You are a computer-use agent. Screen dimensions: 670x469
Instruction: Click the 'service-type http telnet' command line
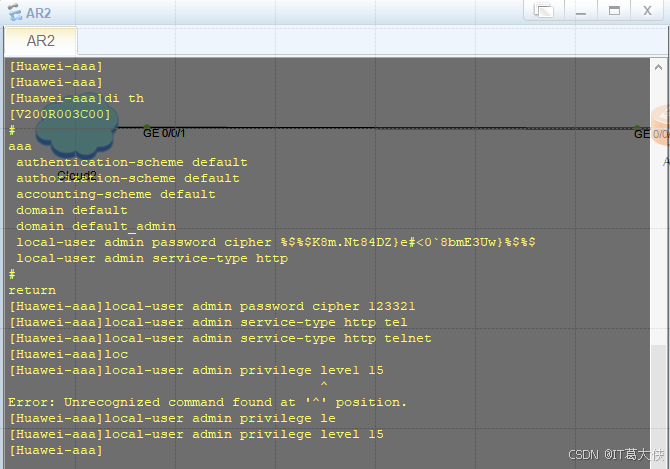[x=220, y=338]
